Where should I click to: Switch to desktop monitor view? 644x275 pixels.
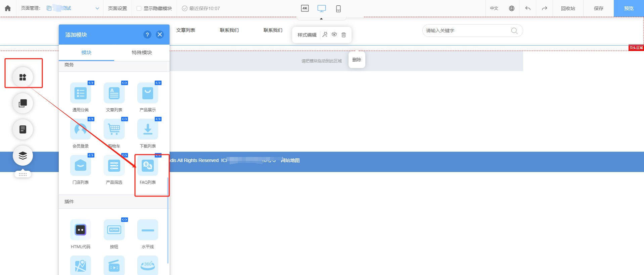(322, 8)
